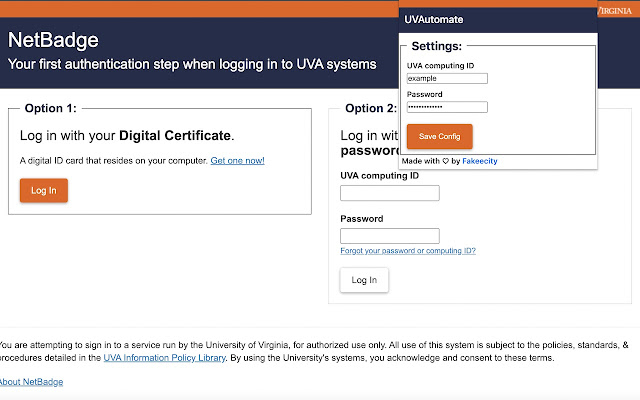The image size is (640, 400).
Task: Open the Fakeecity author link
Action: tap(480, 161)
